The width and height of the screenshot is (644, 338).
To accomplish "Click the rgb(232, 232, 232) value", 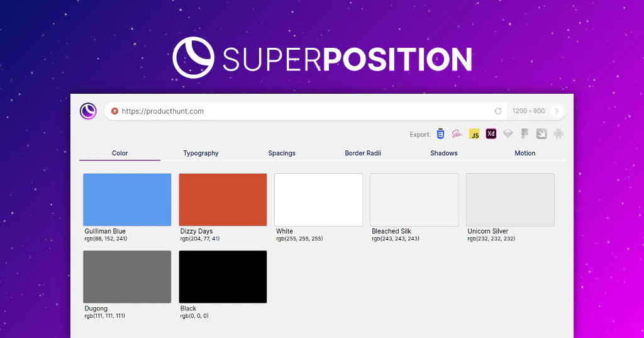I will pos(491,239).
